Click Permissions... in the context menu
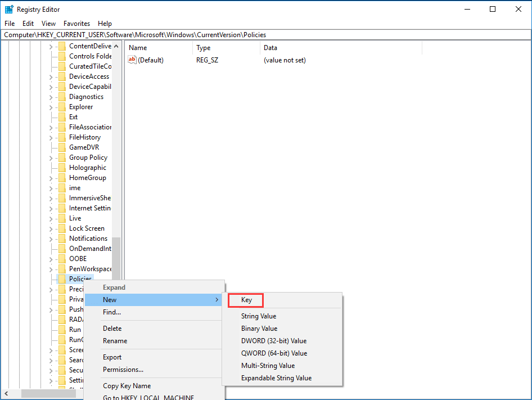The height and width of the screenshot is (400, 532). tap(154, 370)
